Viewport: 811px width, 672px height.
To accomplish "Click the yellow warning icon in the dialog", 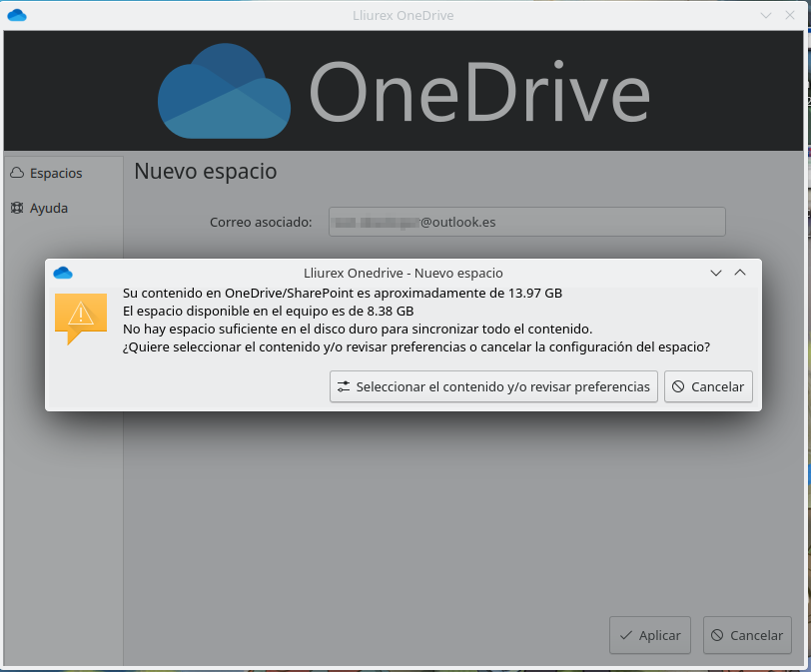I will point(80,317).
